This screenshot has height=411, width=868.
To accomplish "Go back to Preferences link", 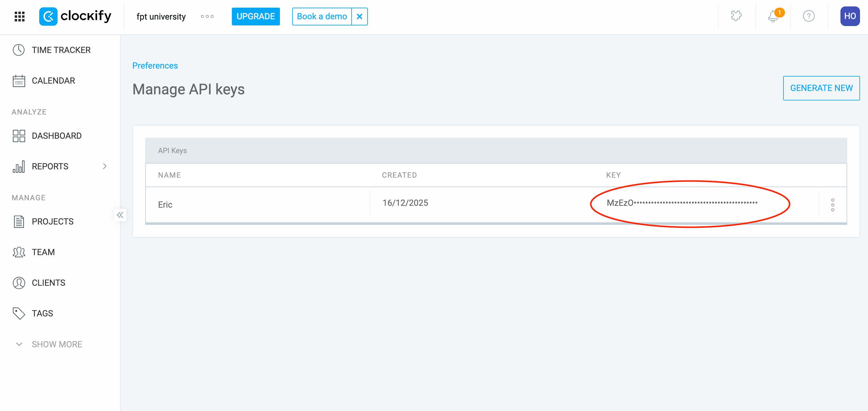I will pos(155,66).
